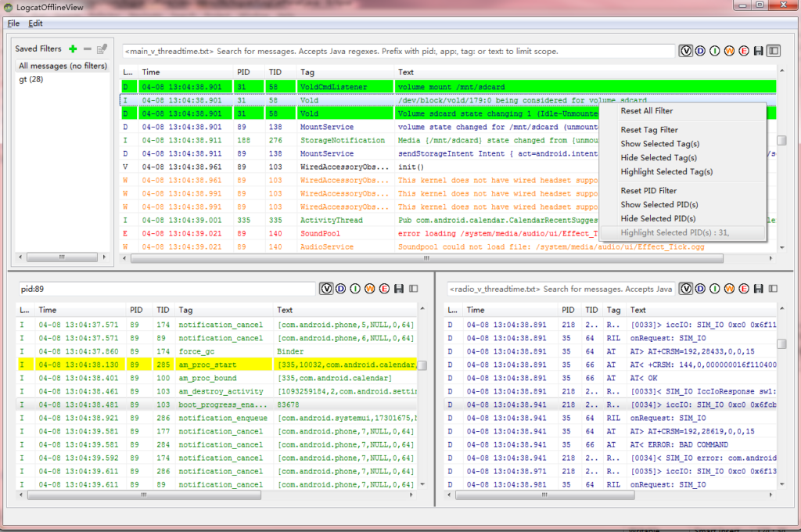801x532 pixels.
Task: Toggle panel layout icon in main log panel
Action: tap(774, 51)
